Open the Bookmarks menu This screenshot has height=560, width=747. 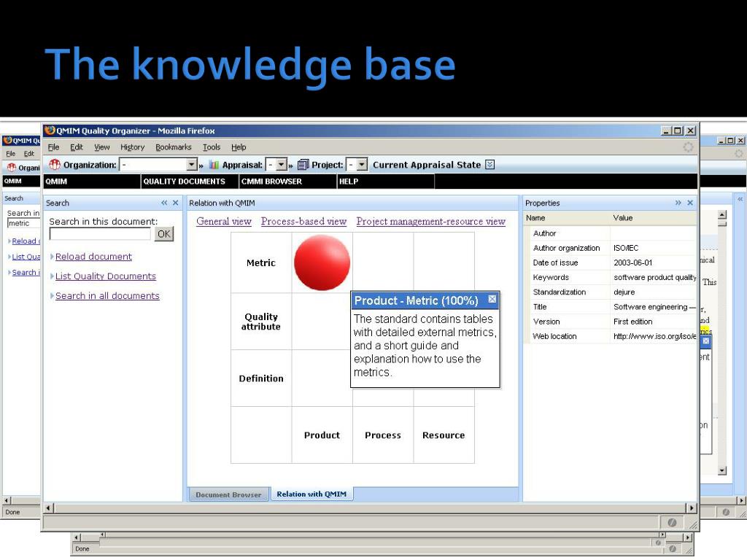(174, 147)
